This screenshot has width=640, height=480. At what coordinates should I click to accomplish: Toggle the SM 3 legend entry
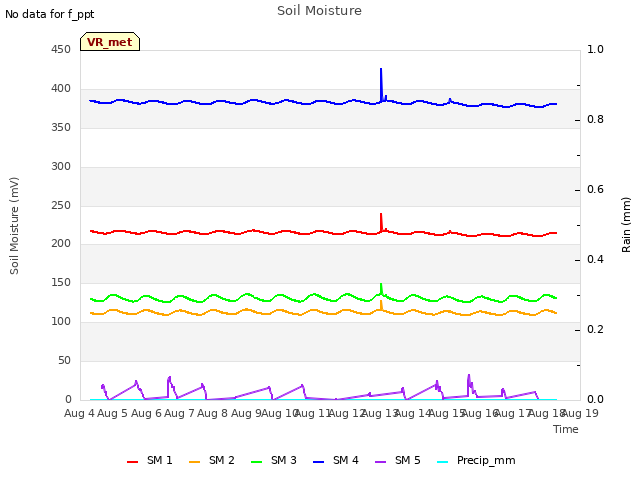[x=274, y=461]
